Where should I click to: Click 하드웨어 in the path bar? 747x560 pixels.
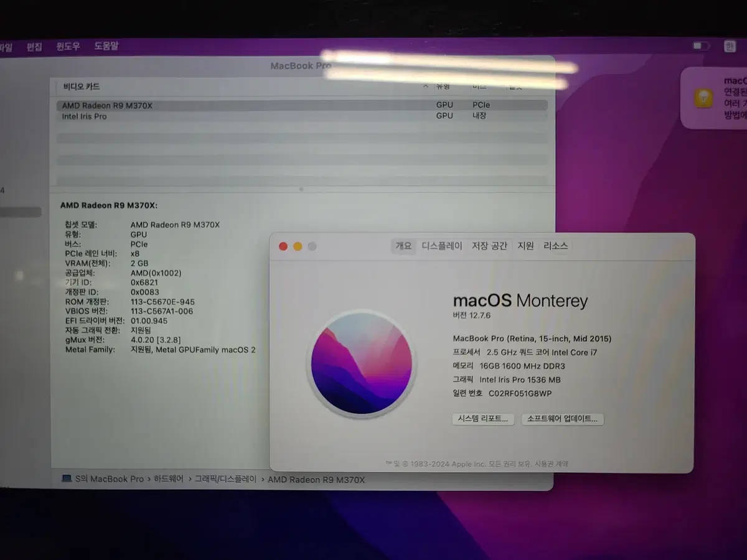[x=168, y=479]
